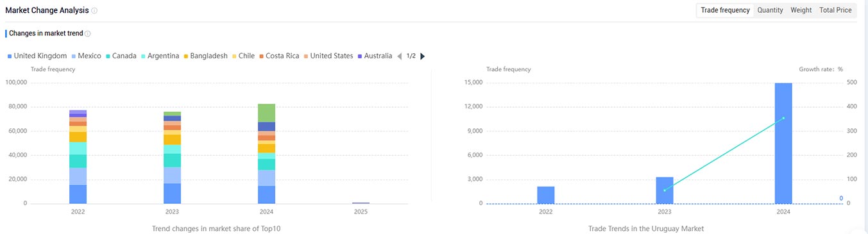Hide Bangladesh series in legend
This screenshot has height=234, width=868.
[x=205, y=56]
